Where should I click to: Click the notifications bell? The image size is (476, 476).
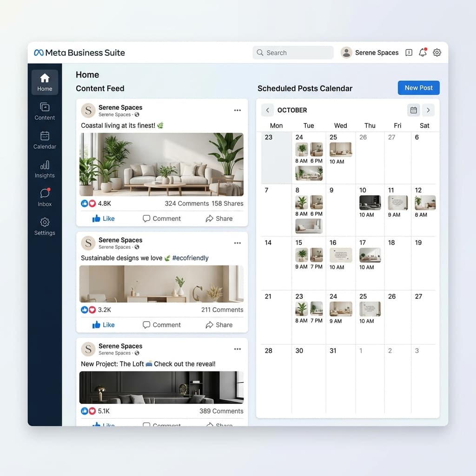(422, 53)
